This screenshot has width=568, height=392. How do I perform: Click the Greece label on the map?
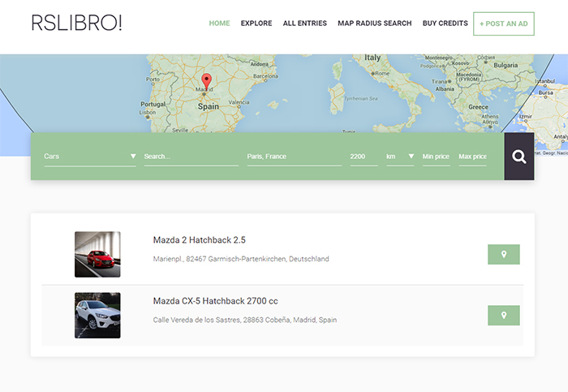pyautogui.click(x=478, y=107)
